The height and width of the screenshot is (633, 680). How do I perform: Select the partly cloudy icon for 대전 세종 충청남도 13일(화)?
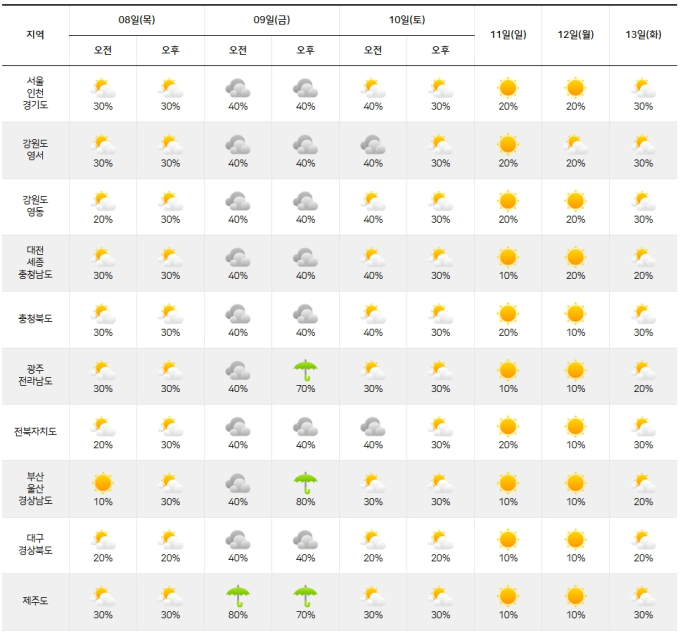[643, 258]
